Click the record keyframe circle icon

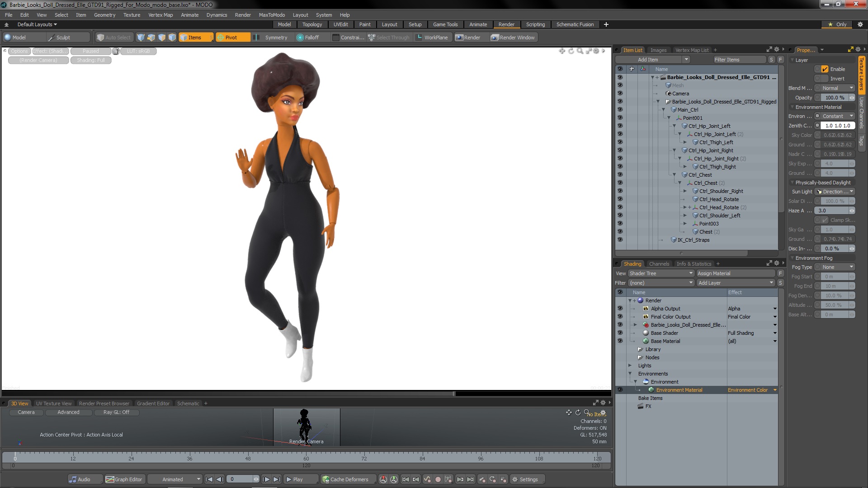(438, 479)
